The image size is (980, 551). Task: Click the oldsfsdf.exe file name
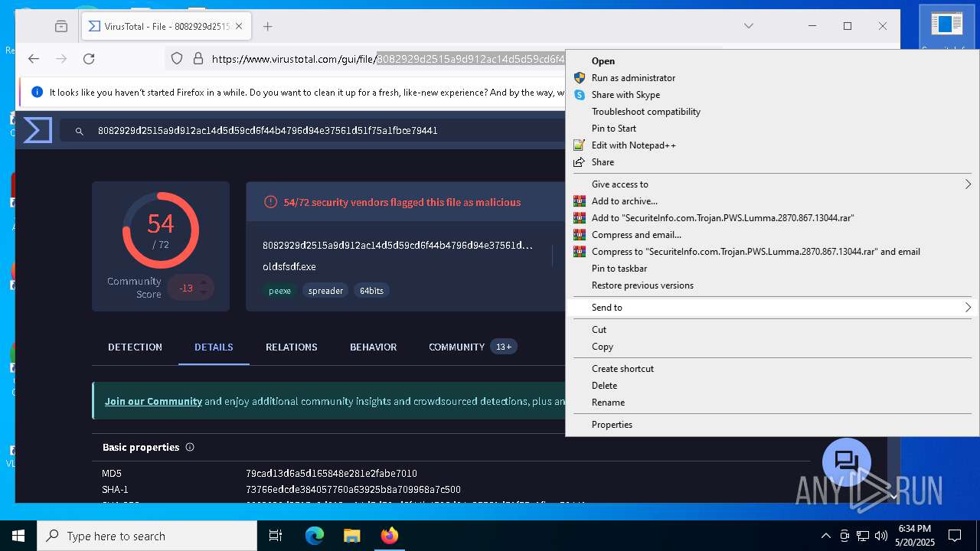click(289, 267)
